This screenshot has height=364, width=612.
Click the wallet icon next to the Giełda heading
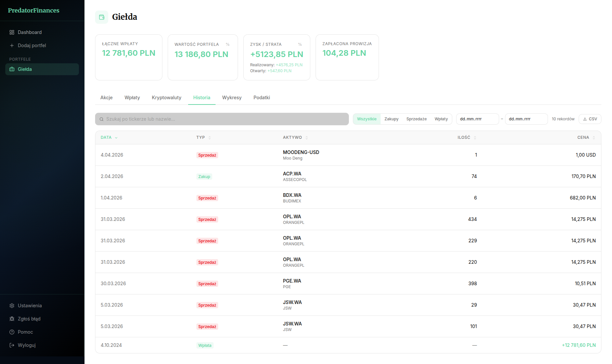click(x=101, y=17)
